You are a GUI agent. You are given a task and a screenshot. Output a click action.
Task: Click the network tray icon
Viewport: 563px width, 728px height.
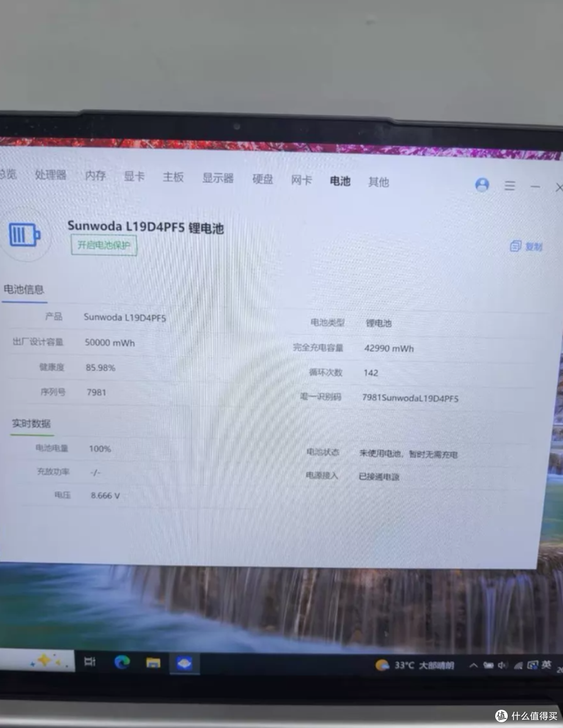(x=518, y=665)
